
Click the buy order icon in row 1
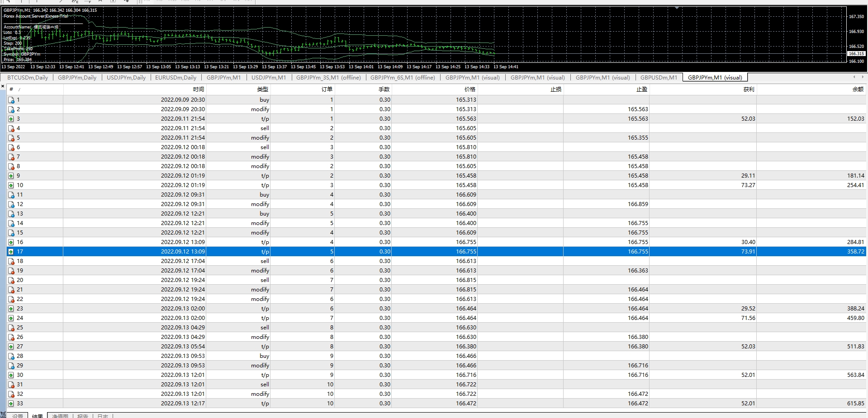pos(11,100)
